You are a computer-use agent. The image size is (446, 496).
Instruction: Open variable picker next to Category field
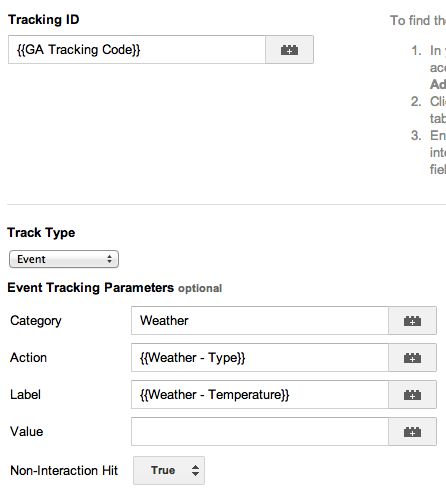[412, 321]
